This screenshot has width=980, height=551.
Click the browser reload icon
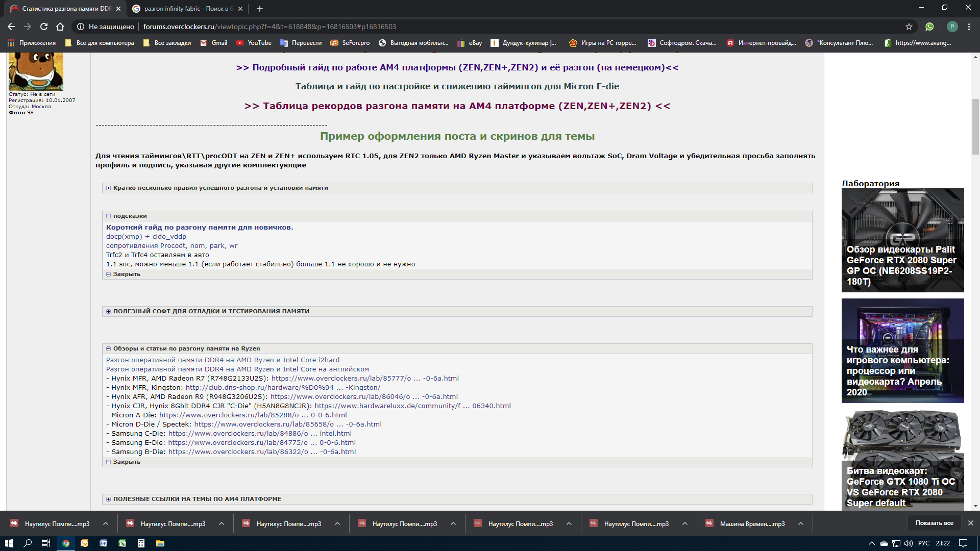tap(44, 27)
